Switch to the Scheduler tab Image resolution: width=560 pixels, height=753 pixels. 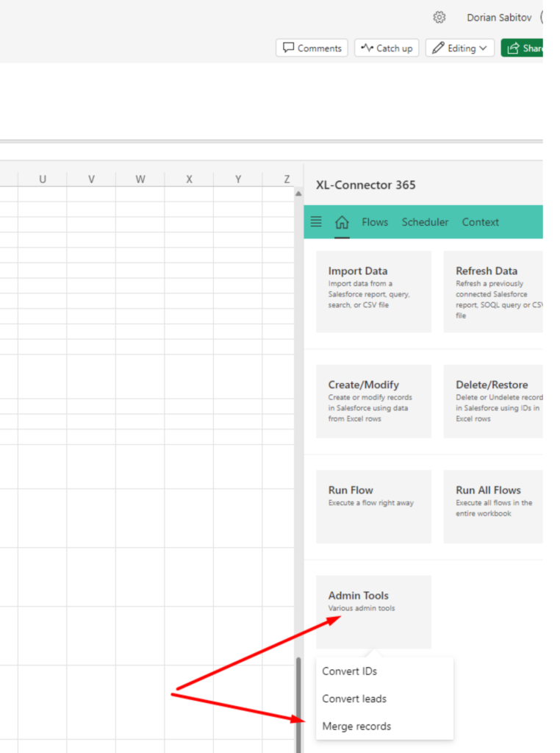click(426, 222)
